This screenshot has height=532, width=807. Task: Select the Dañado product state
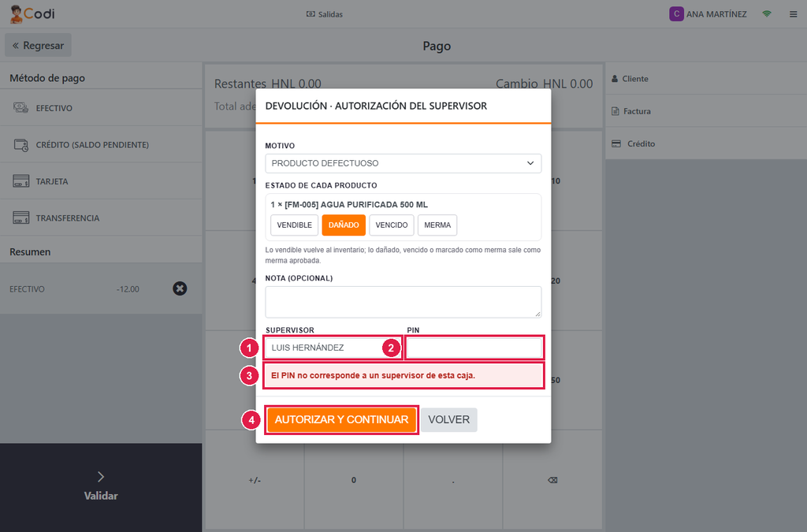tap(344, 225)
